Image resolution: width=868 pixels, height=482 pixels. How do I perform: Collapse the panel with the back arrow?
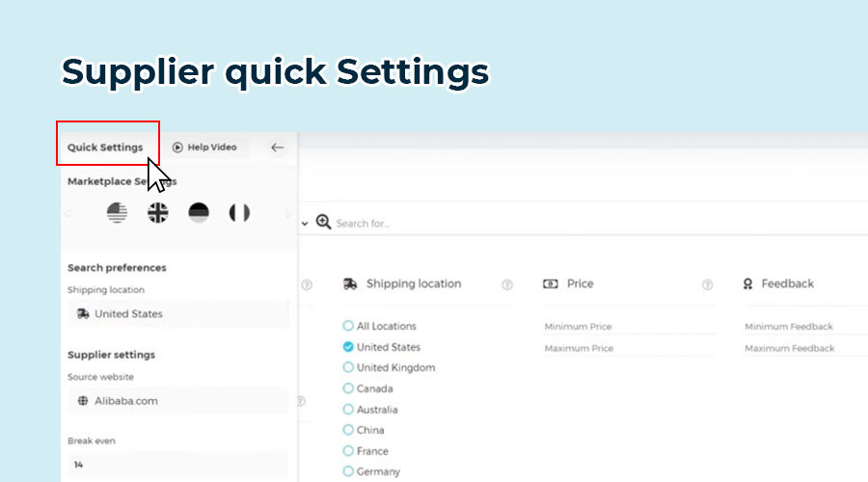click(x=277, y=147)
